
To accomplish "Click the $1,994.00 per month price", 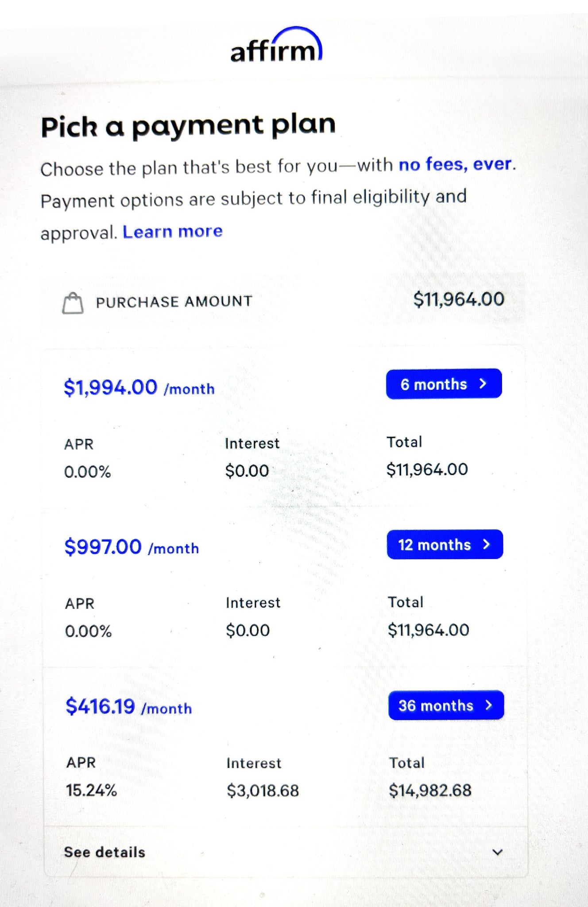I will pos(111,388).
